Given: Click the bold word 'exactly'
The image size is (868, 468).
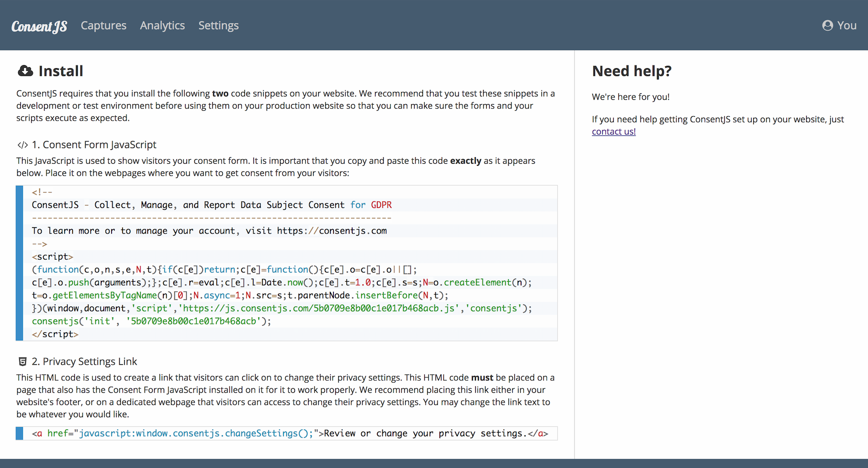Looking at the screenshot, I should [x=465, y=161].
